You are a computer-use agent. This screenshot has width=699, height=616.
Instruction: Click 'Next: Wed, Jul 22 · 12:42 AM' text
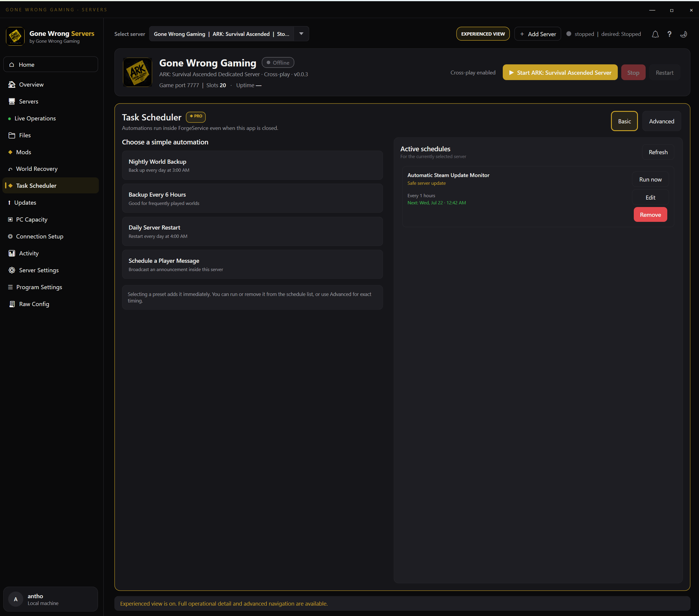[436, 203]
